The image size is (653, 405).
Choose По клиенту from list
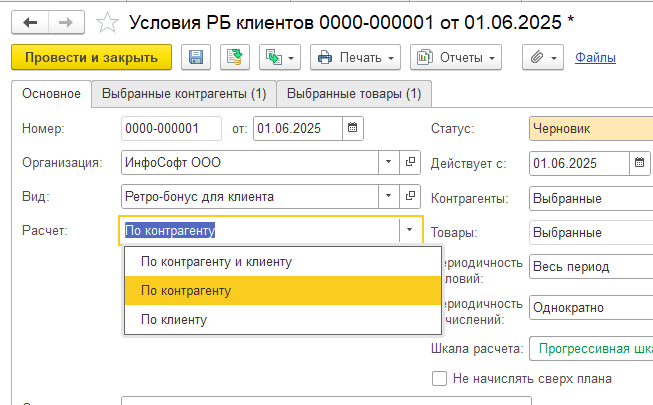click(x=174, y=319)
